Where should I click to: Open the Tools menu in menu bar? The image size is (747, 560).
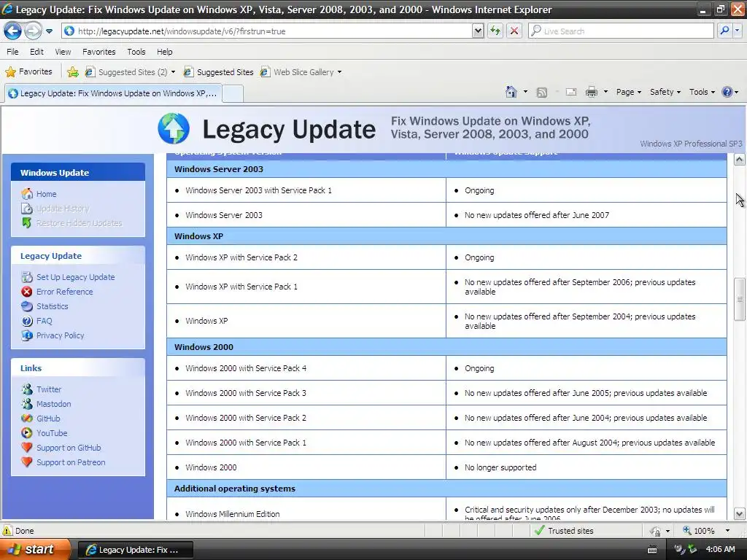click(x=136, y=52)
